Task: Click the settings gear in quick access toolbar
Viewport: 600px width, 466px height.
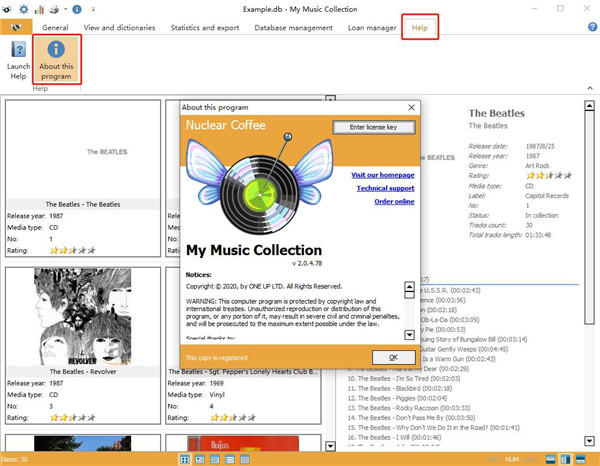Action: [x=24, y=9]
